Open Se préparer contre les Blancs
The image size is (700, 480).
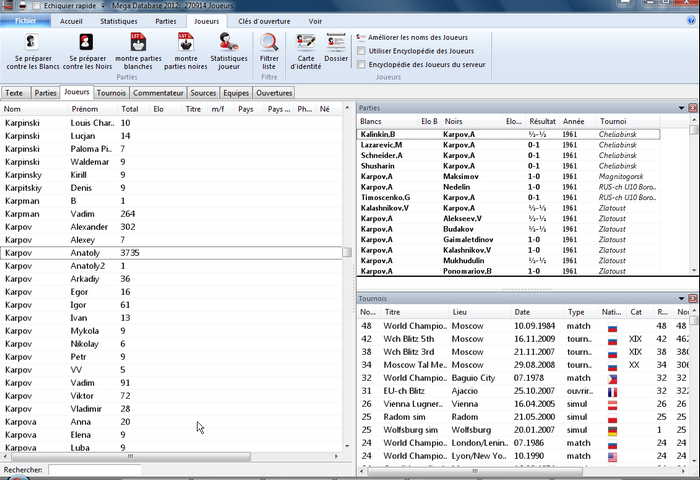(x=33, y=52)
